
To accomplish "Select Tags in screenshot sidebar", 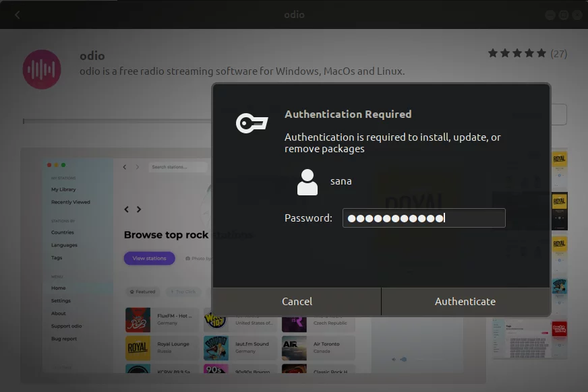I will click(x=57, y=257).
